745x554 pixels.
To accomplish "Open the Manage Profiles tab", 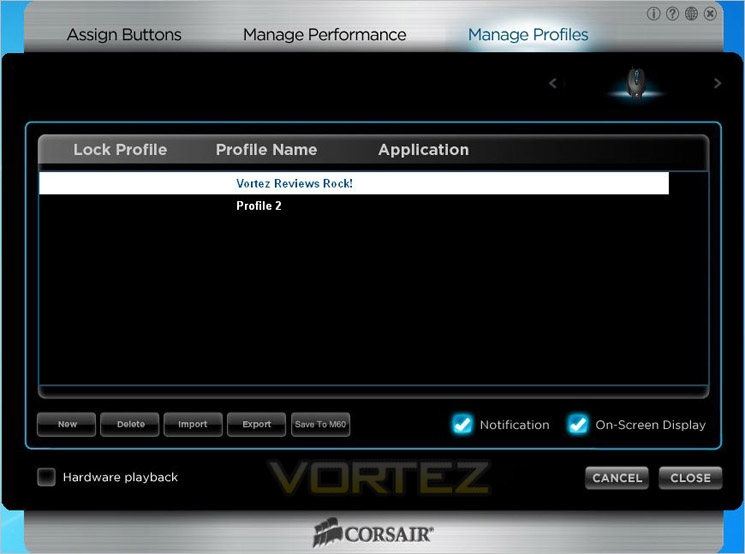I will 528,35.
